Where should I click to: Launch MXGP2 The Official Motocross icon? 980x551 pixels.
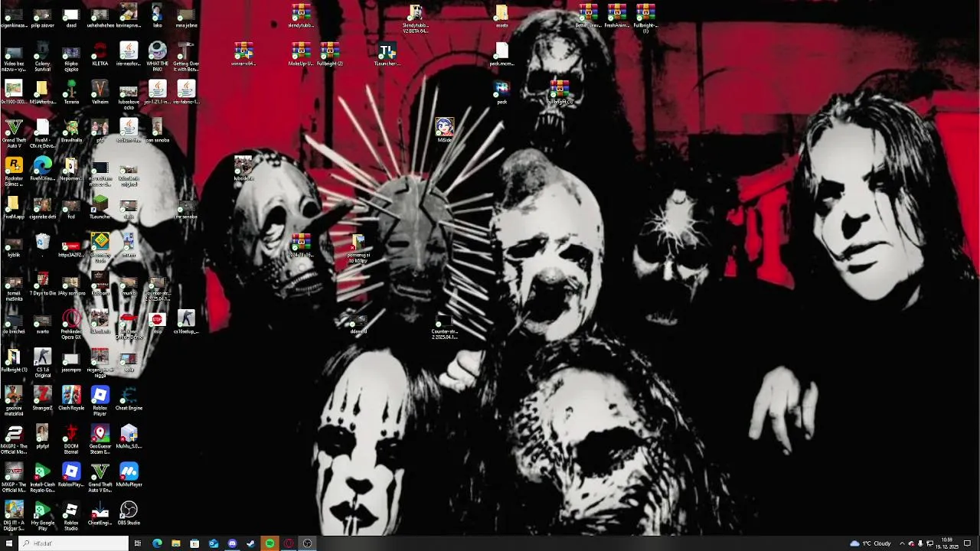pyautogui.click(x=14, y=438)
